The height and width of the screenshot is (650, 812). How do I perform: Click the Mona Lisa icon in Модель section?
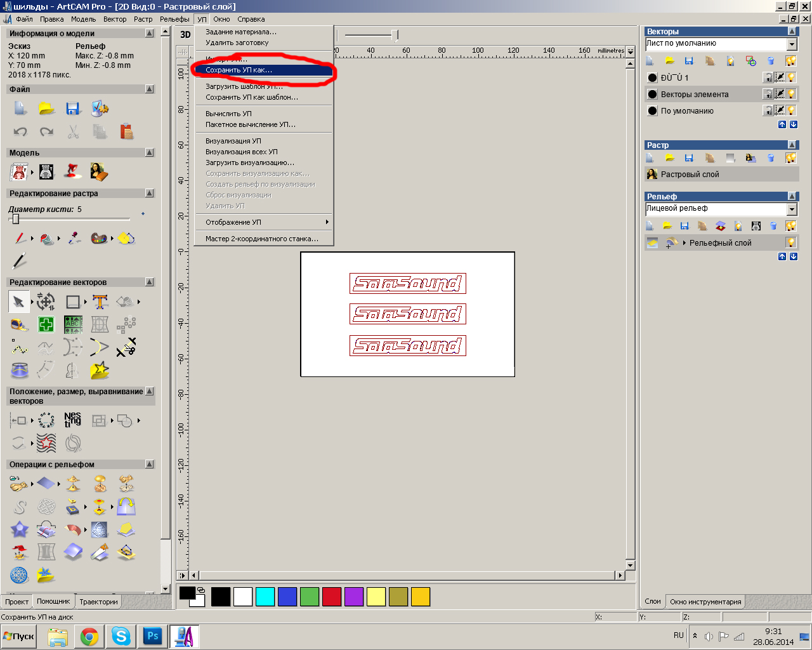99,171
